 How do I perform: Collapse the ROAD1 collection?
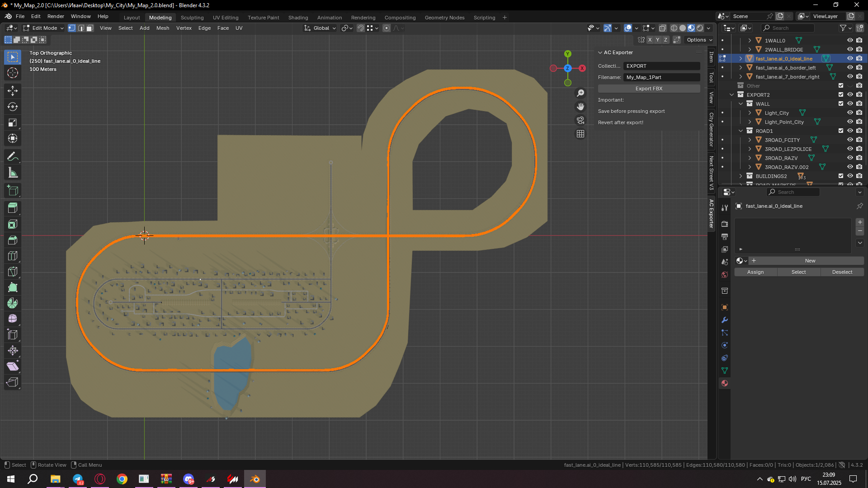tap(741, 131)
